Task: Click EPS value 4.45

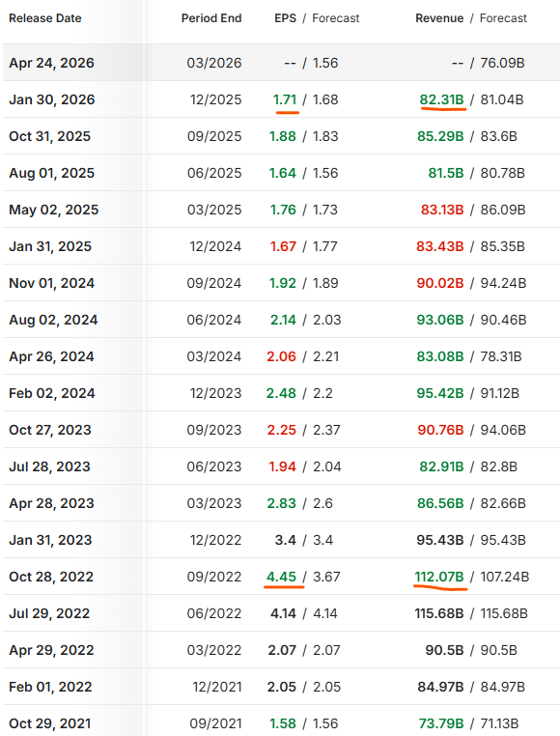Action: 282,577
